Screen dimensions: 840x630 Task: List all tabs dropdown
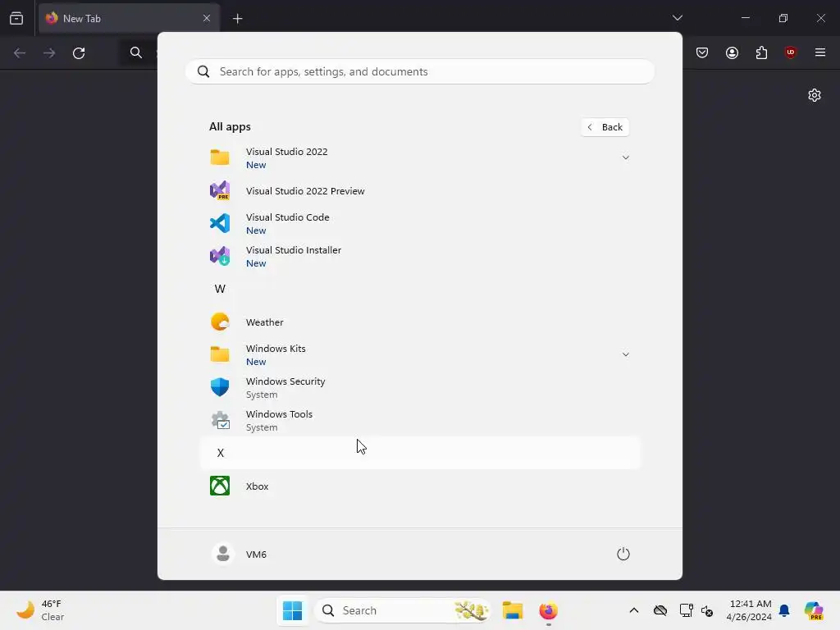coord(677,18)
